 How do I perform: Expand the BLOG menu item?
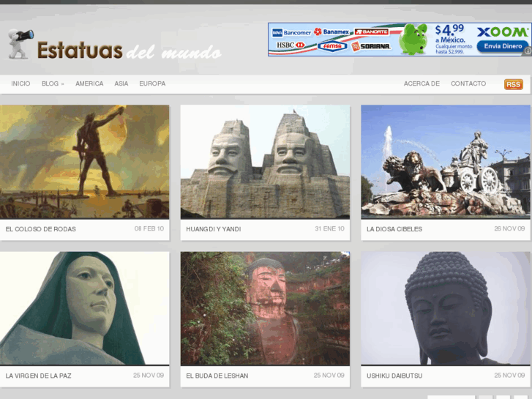[53, 83]
